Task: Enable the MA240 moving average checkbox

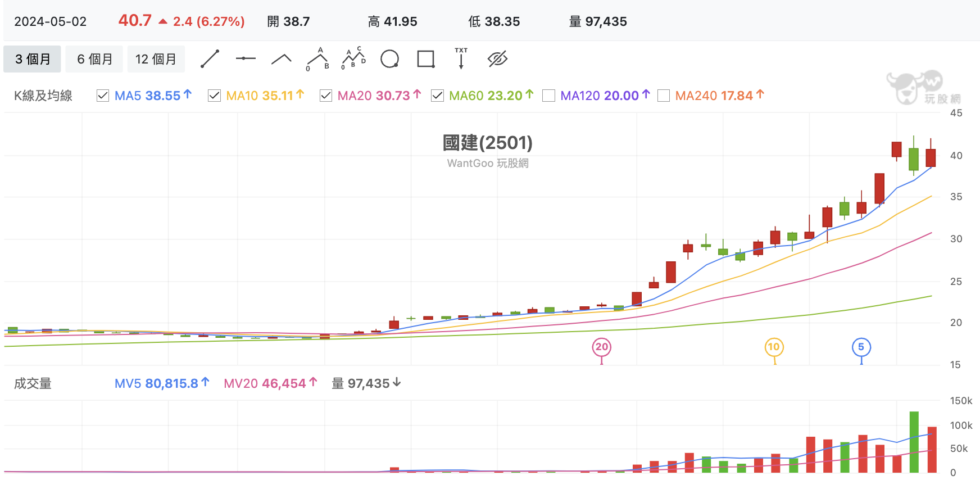Action: [x=664, y=96]
